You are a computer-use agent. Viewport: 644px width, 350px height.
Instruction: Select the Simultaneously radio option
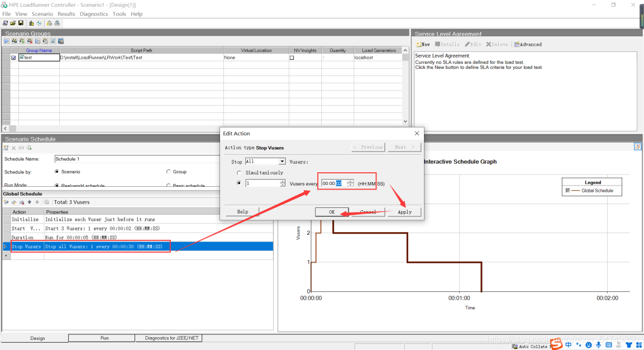click(240, 173)
